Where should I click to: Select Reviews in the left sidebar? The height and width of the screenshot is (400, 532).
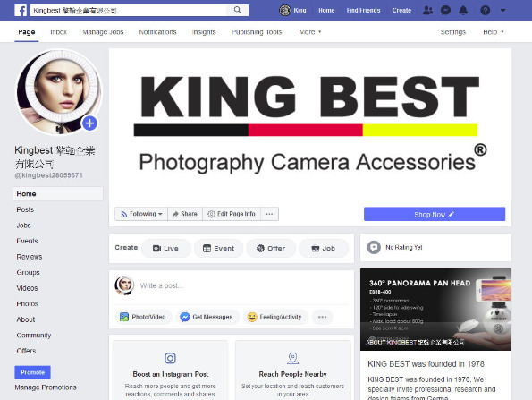coord(30,257)
